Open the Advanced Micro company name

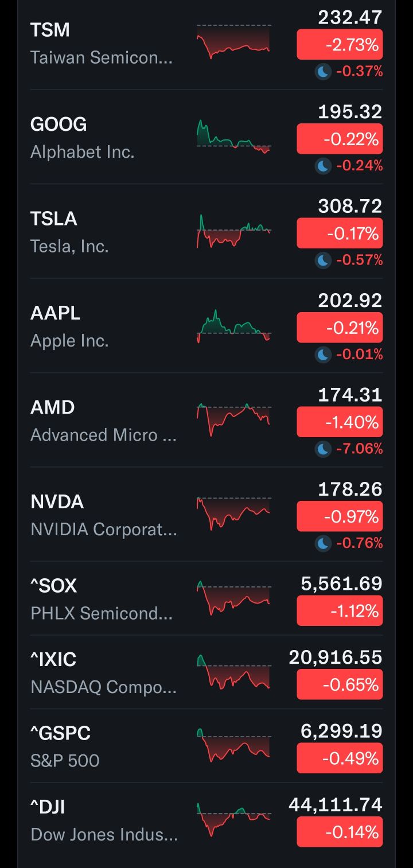104,435
